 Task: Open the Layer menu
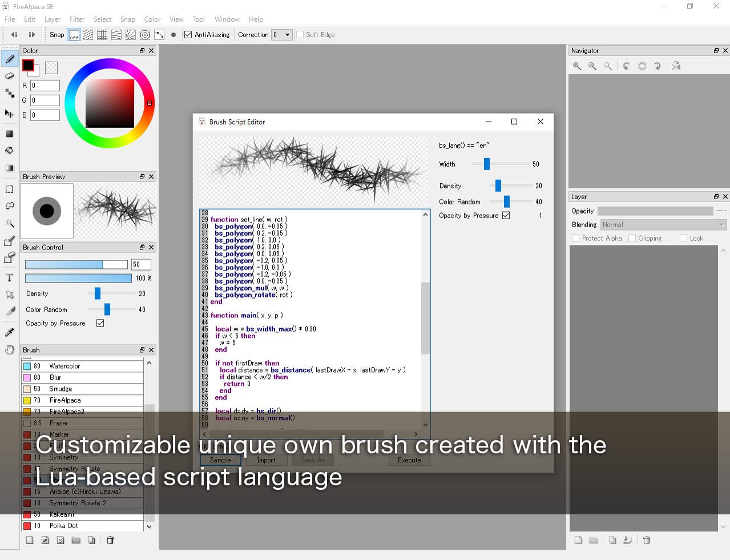pyautogui.click(x=53, y=19)
